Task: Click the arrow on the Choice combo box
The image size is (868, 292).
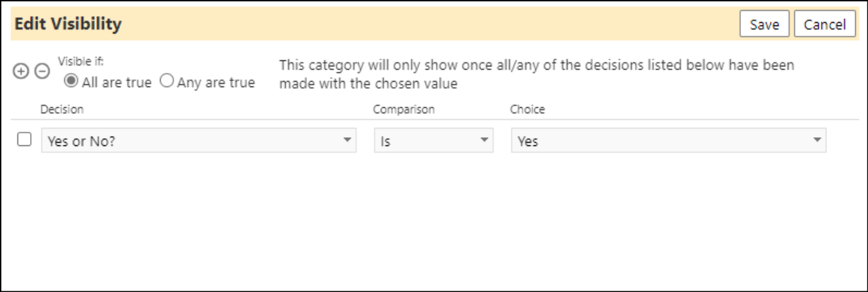Action: [x=816, y=141]
